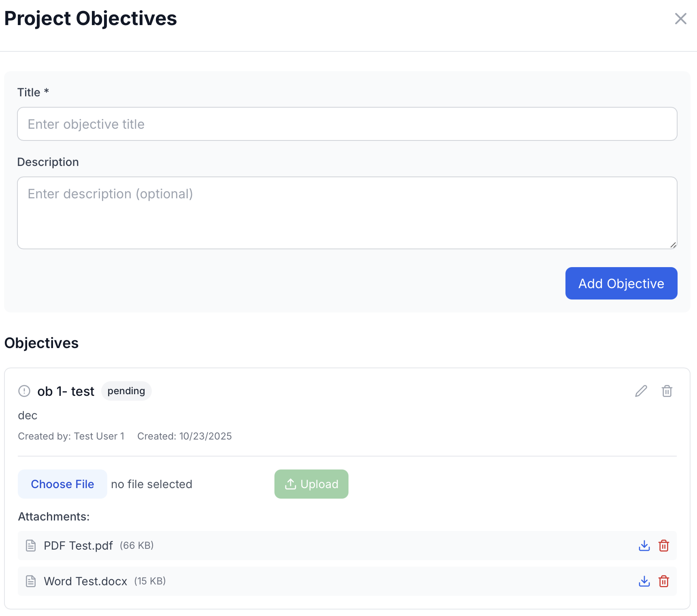Close the Project Objectives dialog
This screenshot has height=616, width=697.
[680, 19]
